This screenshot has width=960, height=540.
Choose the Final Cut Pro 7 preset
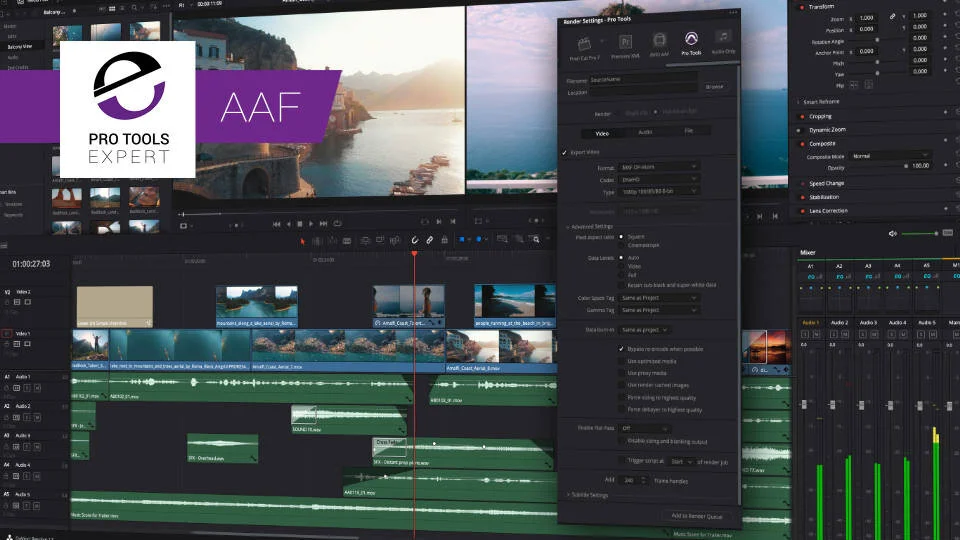(584, 43)
